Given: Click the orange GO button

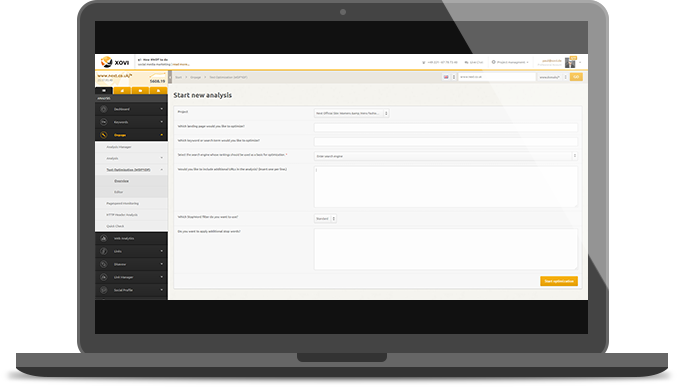Looking at the screenshot, I should [576, 77].
